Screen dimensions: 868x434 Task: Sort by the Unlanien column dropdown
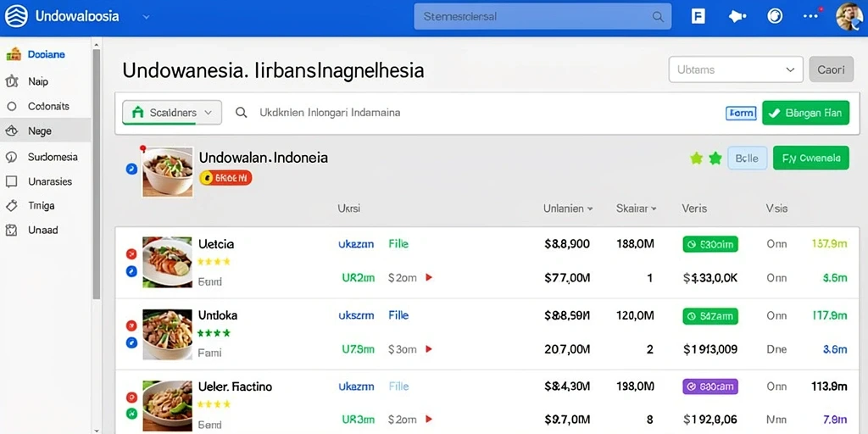(569, 209)
